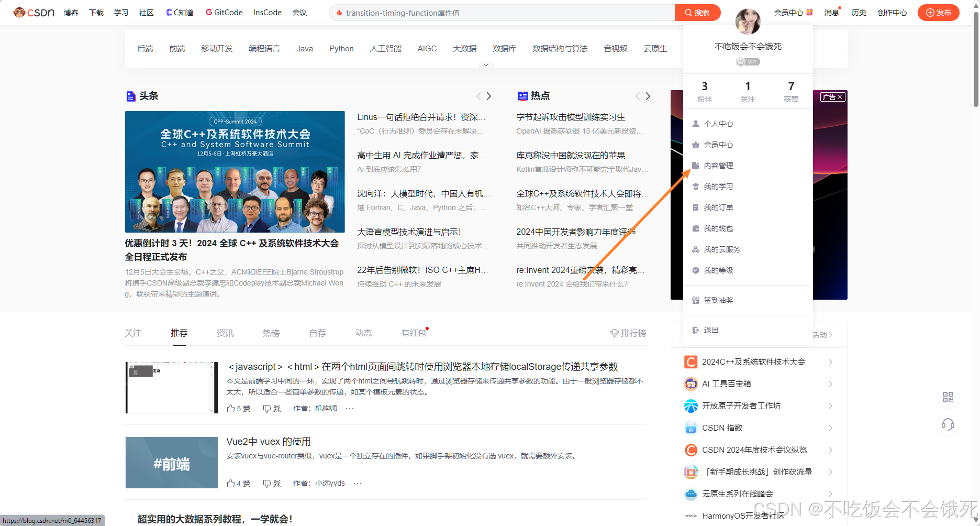Expand the category navigation chevron
The height and width of the screenshot is (526, 980).
(486, 64)
